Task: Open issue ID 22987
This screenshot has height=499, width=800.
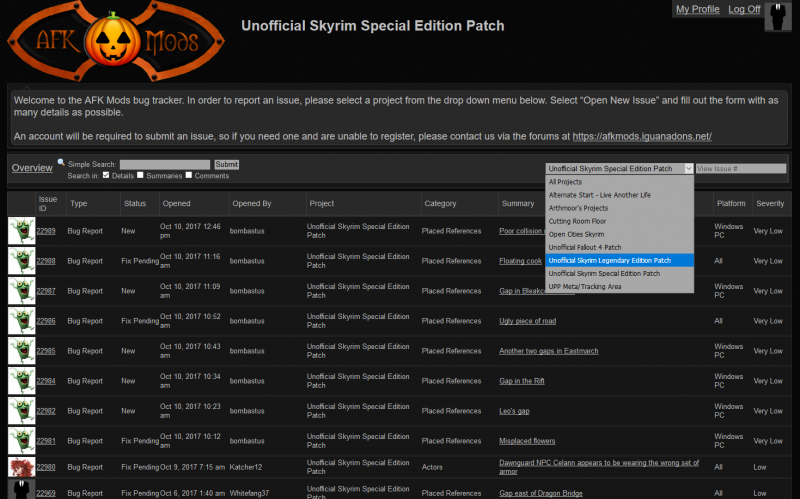Action: coord(46,291)
